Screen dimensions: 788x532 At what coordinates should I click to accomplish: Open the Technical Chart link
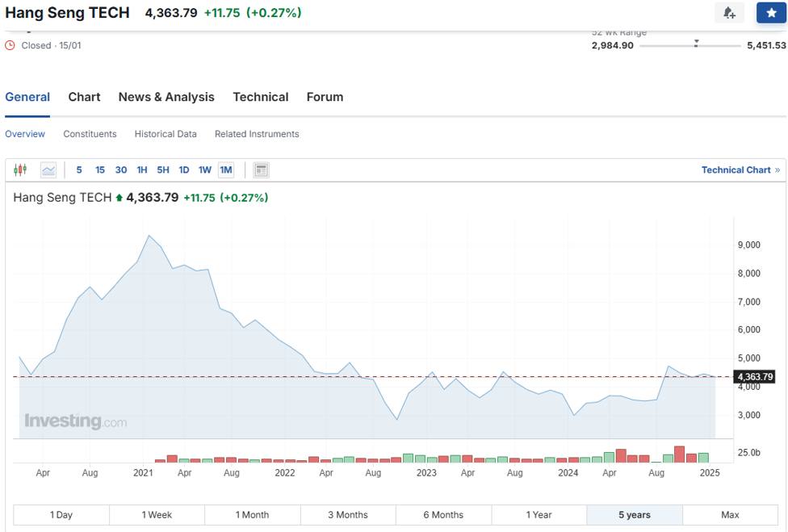coord(740,170)
